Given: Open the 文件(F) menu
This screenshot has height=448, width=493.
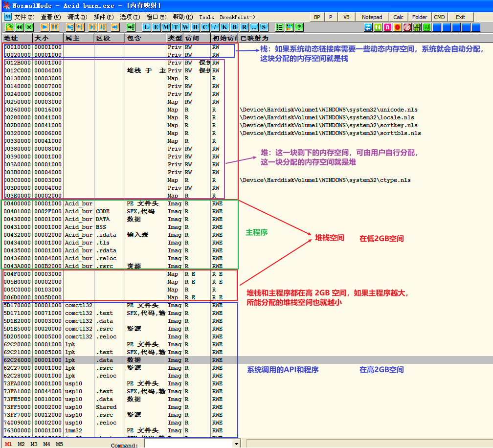Looking at the screenshot, I should click(x=24, y=17).
